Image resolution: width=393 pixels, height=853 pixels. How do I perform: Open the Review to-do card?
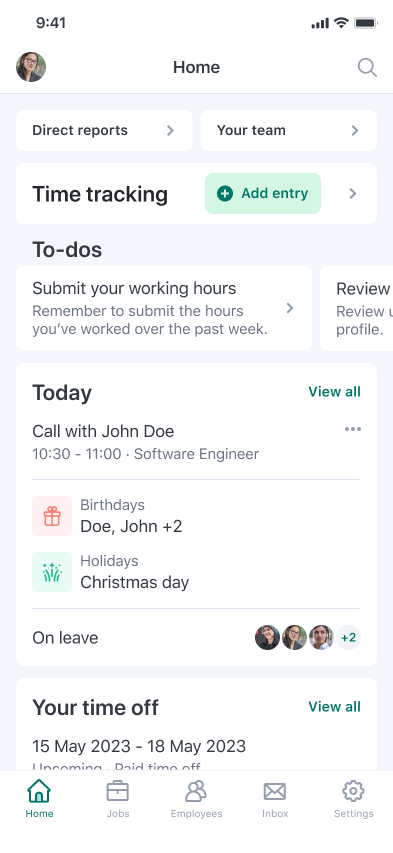coord(357,308)
